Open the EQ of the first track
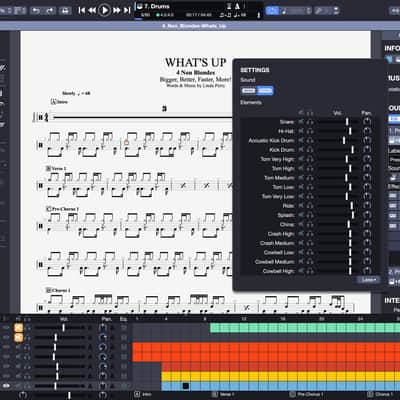This screenshot has width=400, height=400. [124, 328]
